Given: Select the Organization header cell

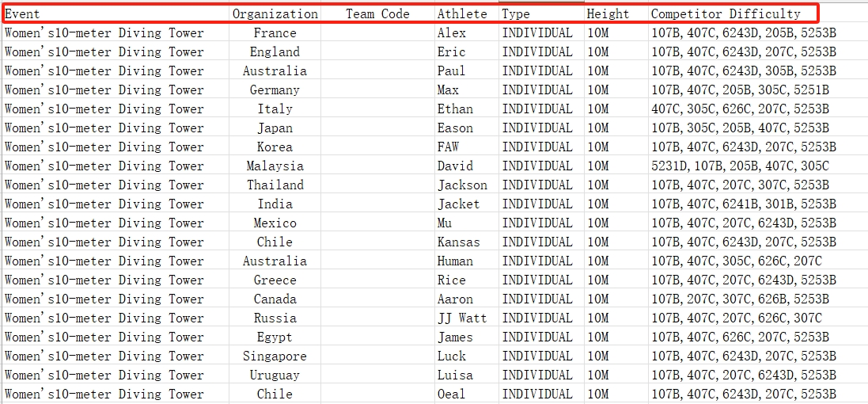Looking at the screenshot, I should point(275,14).
